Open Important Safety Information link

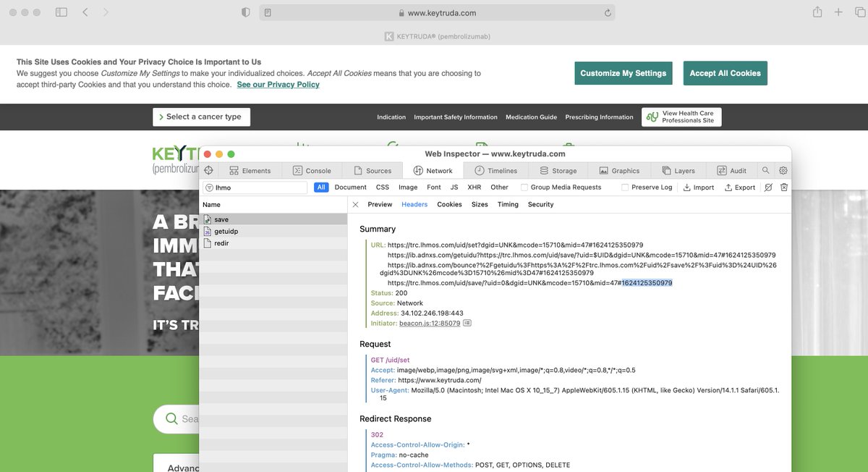point(456,117)
